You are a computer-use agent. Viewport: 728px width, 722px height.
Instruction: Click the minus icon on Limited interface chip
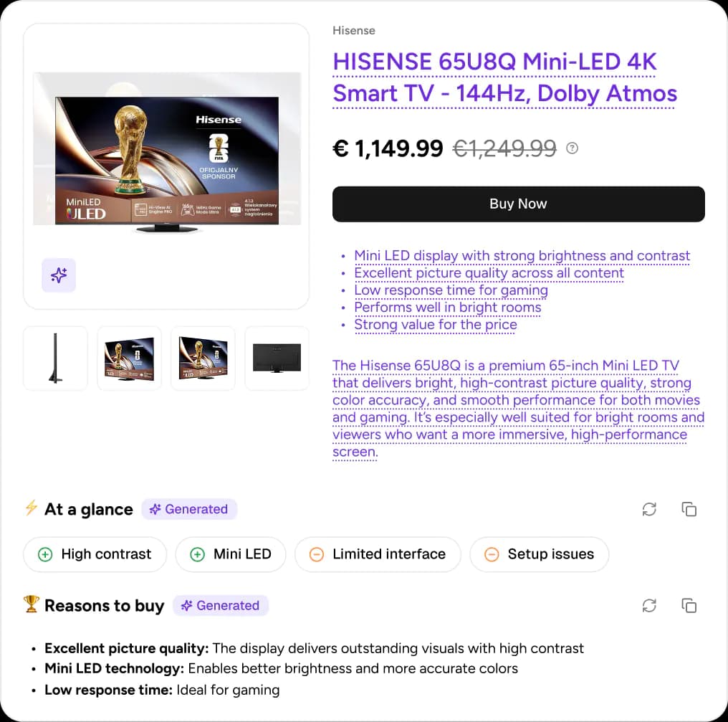(x=316, y=554)
